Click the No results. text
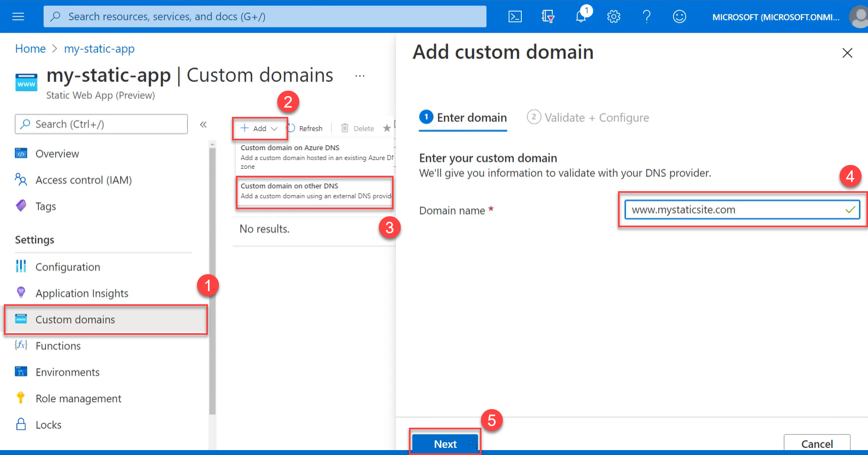Viewport: 868px width, 455px height. click(265, 229)
